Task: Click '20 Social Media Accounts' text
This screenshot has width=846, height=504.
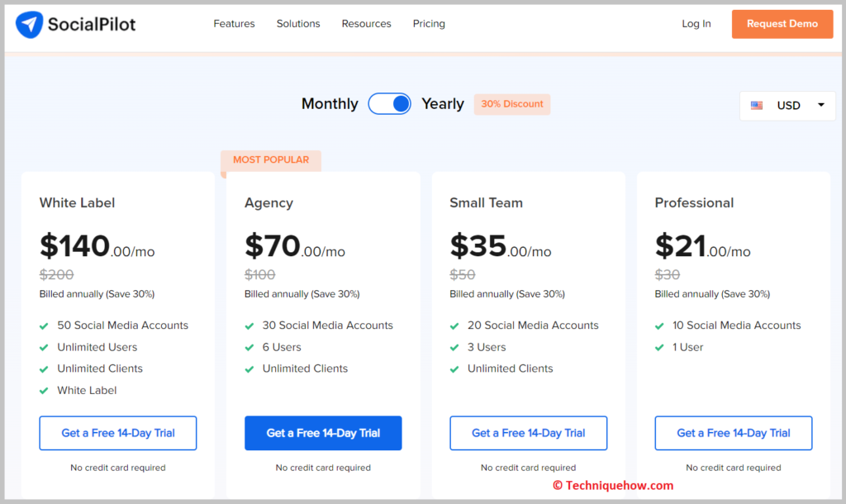Action: (x=533, y=326)
